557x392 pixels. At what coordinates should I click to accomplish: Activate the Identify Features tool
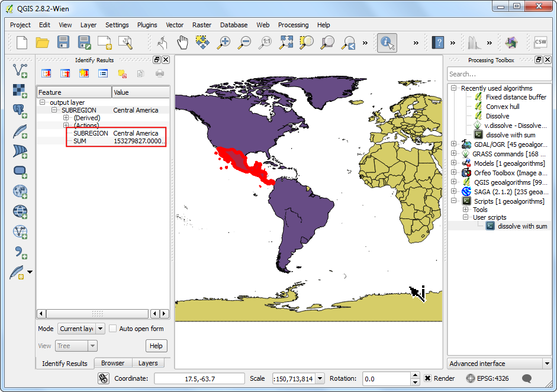(387, 43)
